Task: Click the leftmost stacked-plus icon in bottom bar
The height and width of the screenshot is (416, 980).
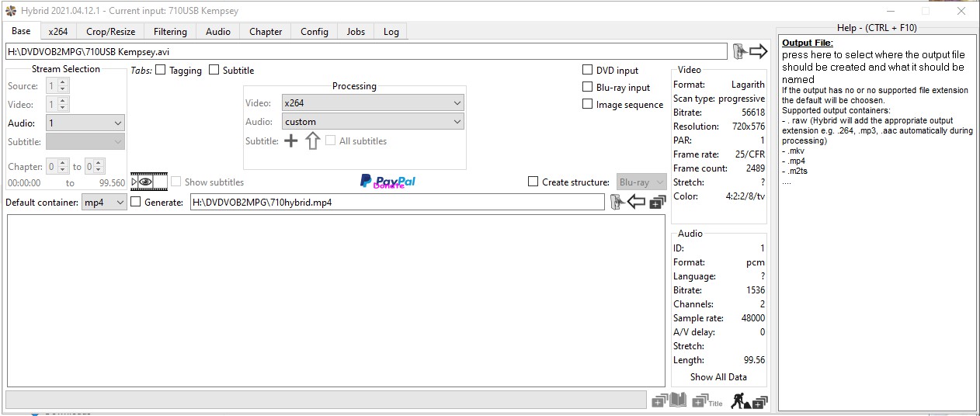Action: point(659,401)
